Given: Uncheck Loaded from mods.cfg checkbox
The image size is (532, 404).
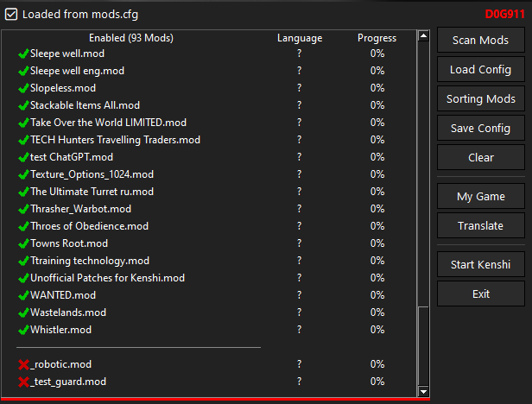Looking at the screenshot, I should 11,15.
